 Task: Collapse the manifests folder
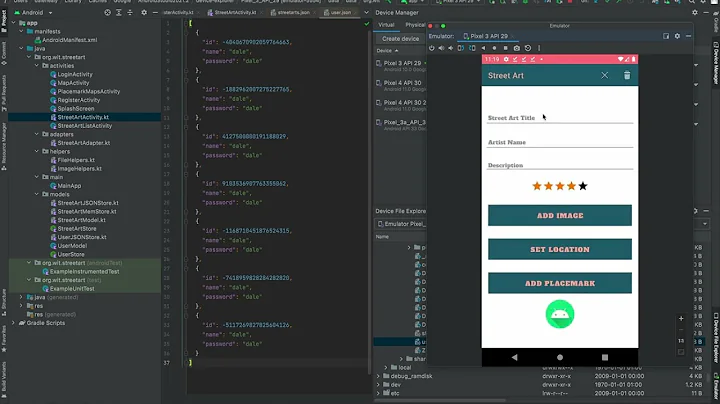[21, 31]
